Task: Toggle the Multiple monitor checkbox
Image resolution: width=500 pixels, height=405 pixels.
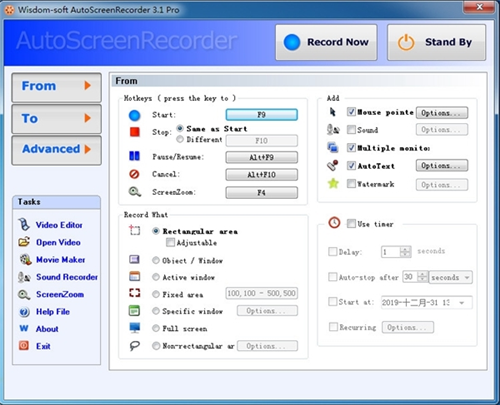Action: pos(351,147)
